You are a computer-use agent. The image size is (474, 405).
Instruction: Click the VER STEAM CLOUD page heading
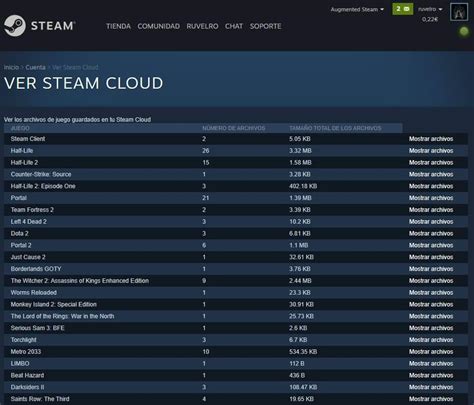coord(83,83)
